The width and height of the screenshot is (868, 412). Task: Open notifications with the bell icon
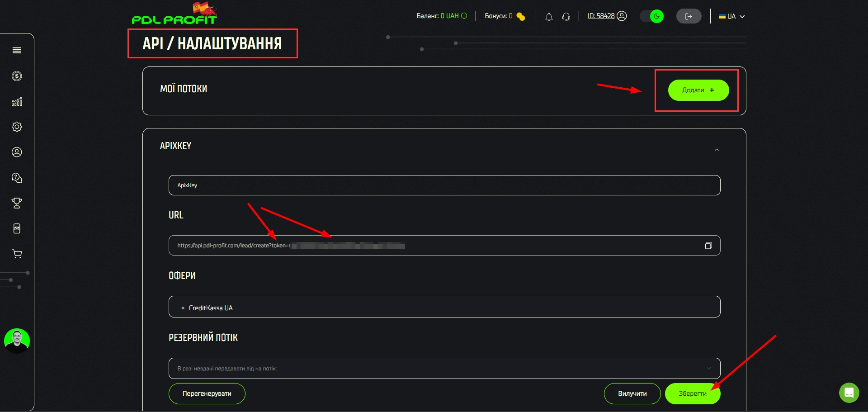(549, 17)
